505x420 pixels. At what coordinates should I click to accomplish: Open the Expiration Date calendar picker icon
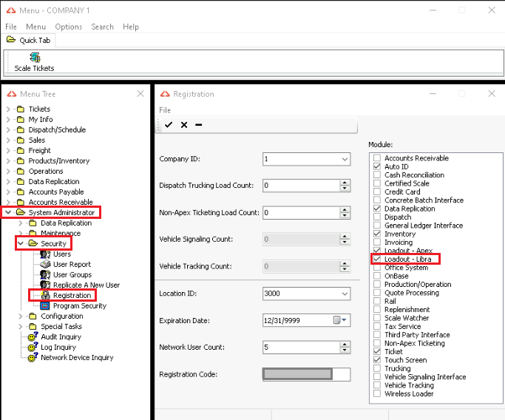339,320
